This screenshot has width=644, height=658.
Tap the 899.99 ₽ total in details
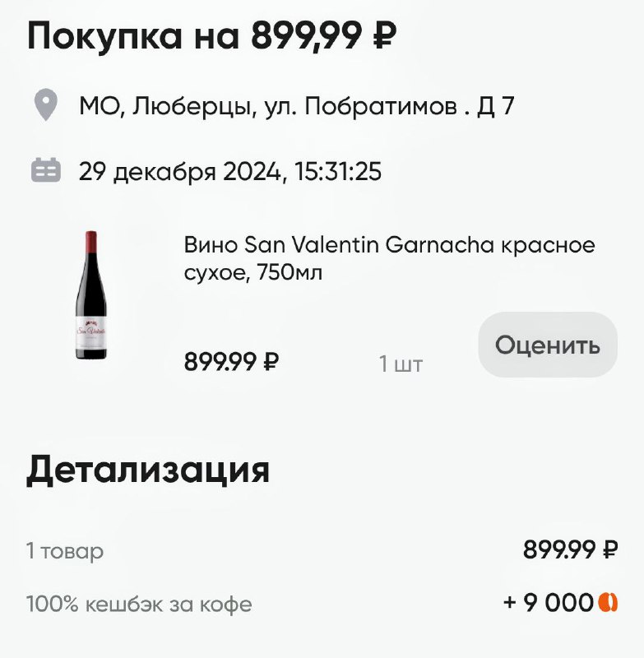570,549
